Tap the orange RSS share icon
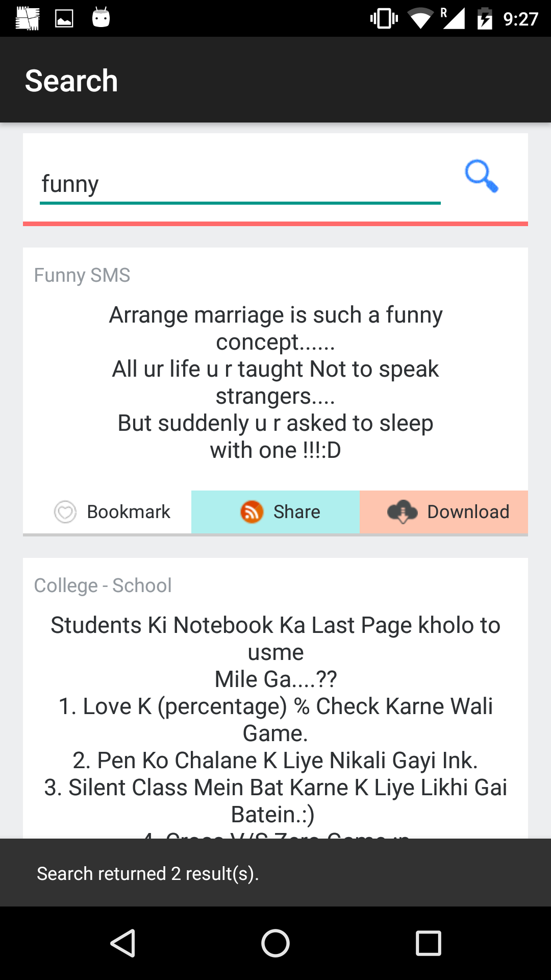This screenshot has height=980, width=551. click(x=252, y=512)
